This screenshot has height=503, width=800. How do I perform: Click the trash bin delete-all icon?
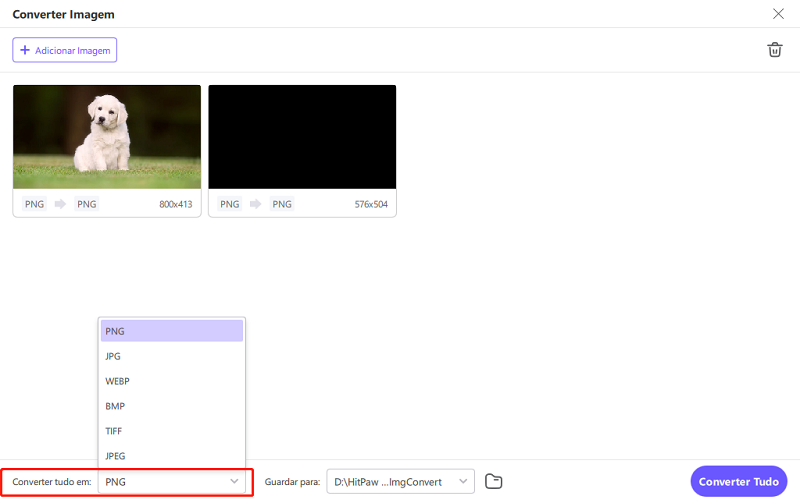pos(774,50)
